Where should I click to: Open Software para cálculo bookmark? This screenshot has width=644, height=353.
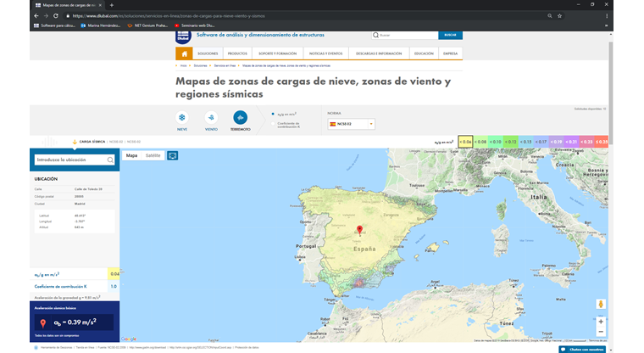click(54, 25)
